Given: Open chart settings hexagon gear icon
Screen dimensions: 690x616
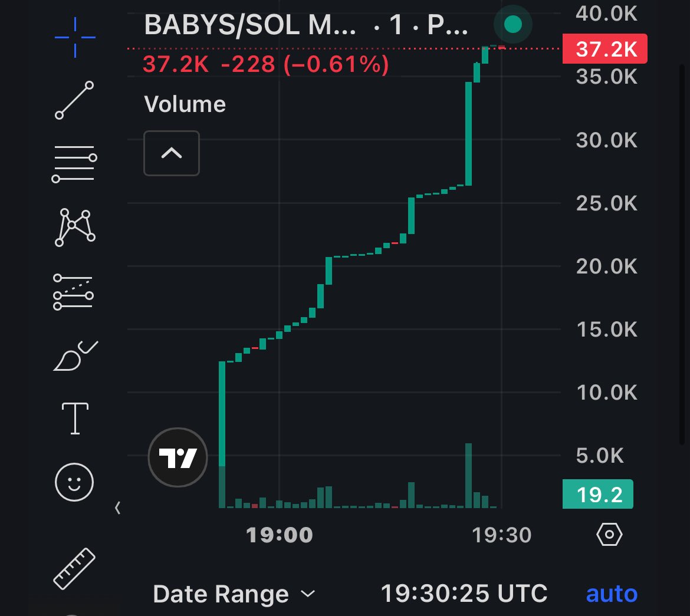Looking at the screenshot, I should click(x=609, y=535).
